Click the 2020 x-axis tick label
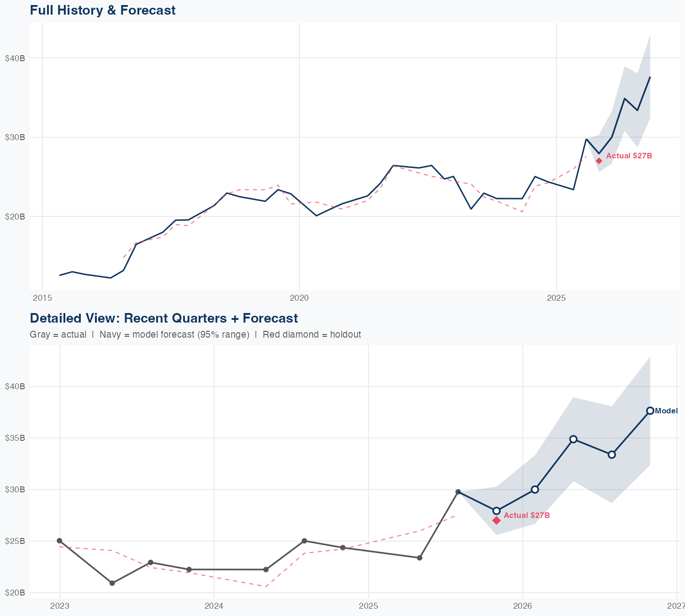685x616 pixels. [299, 298]
